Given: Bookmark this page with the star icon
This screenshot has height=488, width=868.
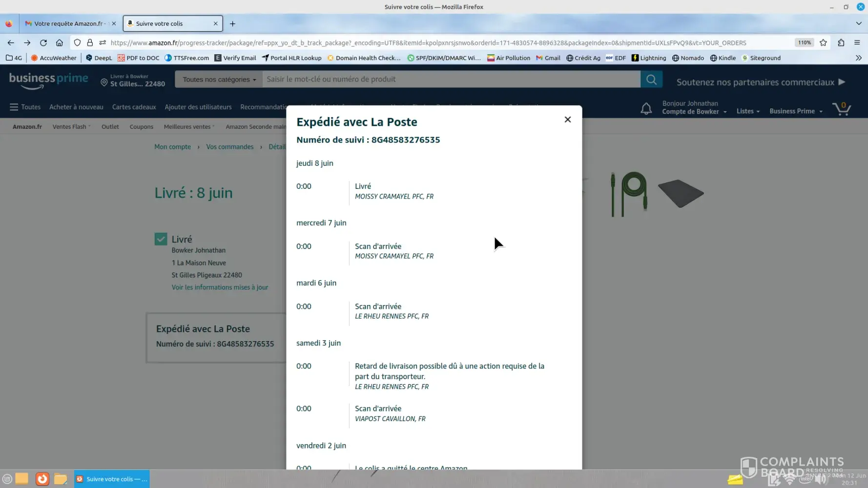Looking at the screenshot, I should (823, 43).
